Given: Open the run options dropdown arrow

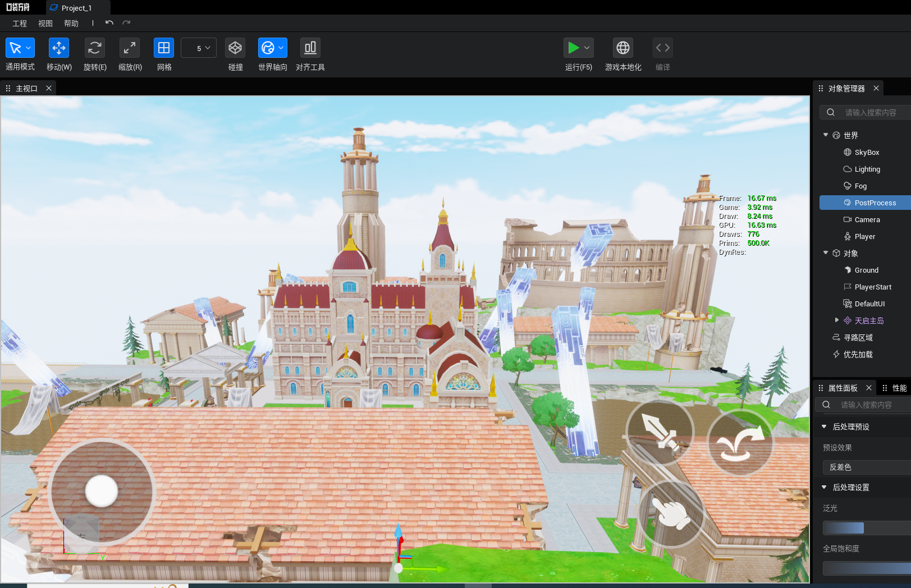Looking at the screenshot, I should 587,48.
